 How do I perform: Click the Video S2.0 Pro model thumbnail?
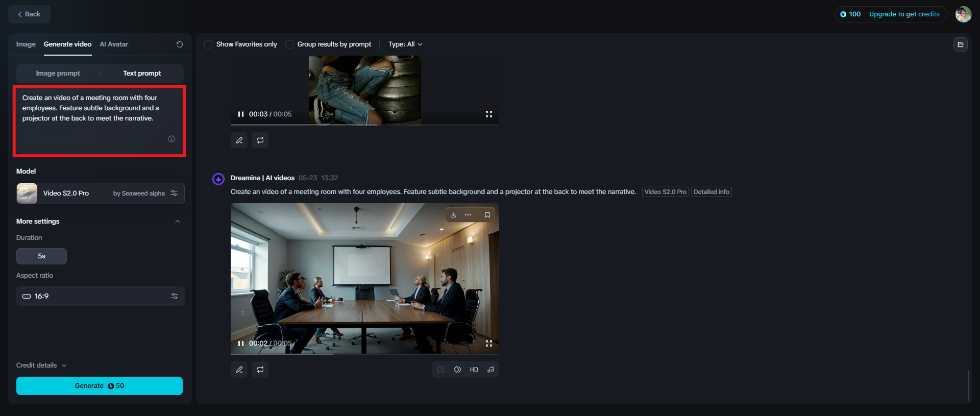coord(27,193)
